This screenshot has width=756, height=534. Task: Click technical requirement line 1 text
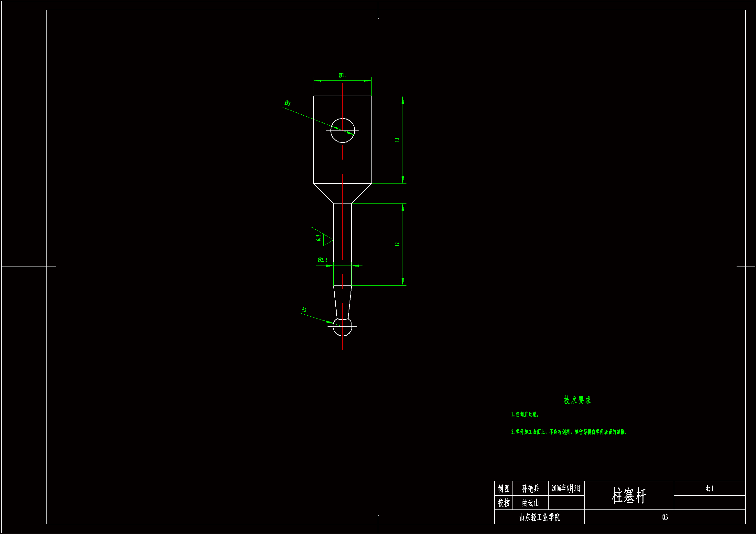coord(525,414)
